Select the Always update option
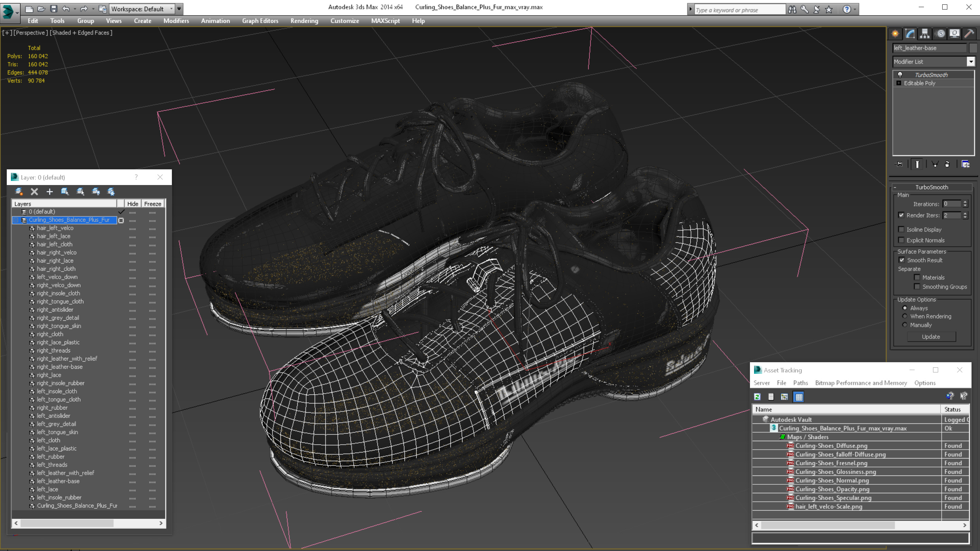Screen dimensions: 980x551 (905, 308)
